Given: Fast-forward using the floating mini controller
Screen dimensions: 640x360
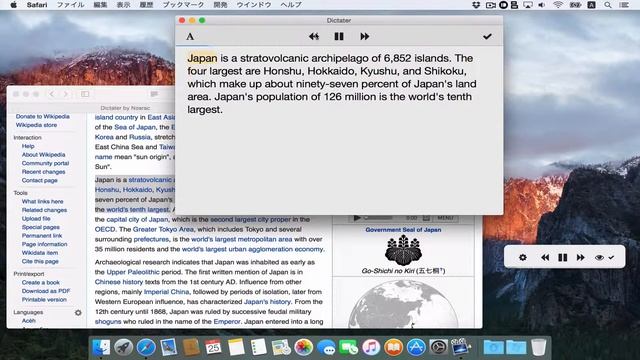Looking at the screenshot, I should pos(580,258).
